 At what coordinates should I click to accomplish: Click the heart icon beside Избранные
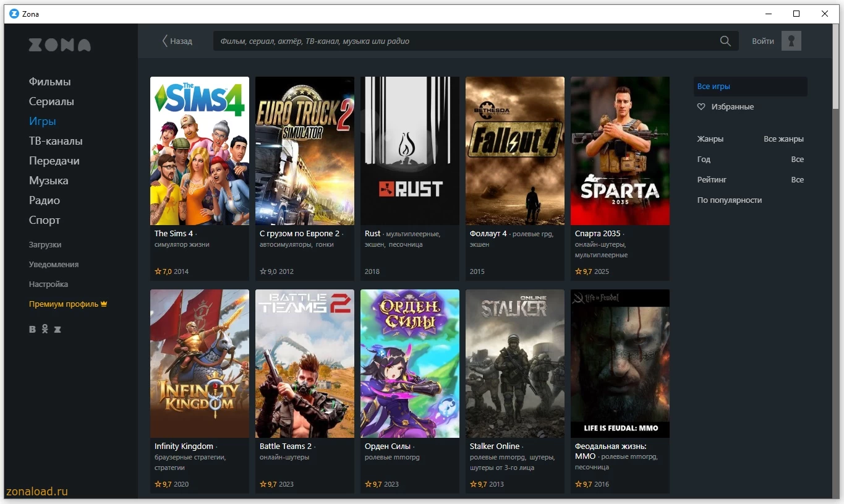click(x=701, y=107)
